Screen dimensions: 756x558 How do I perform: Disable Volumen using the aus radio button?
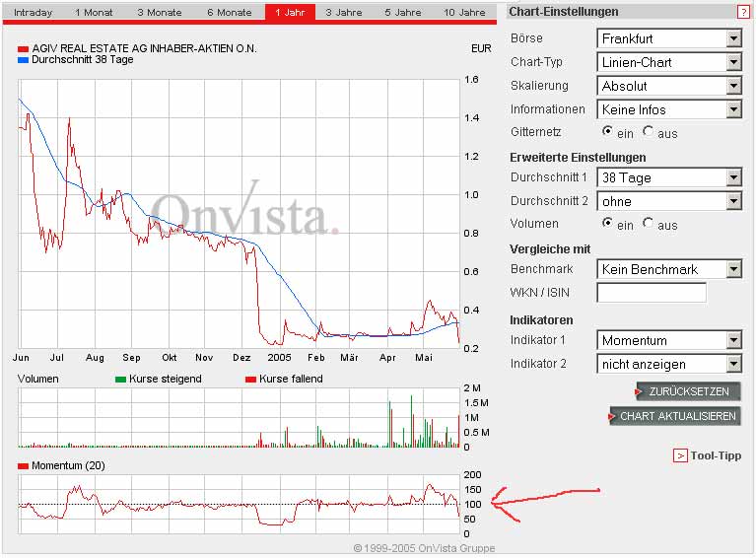point(648,224)
